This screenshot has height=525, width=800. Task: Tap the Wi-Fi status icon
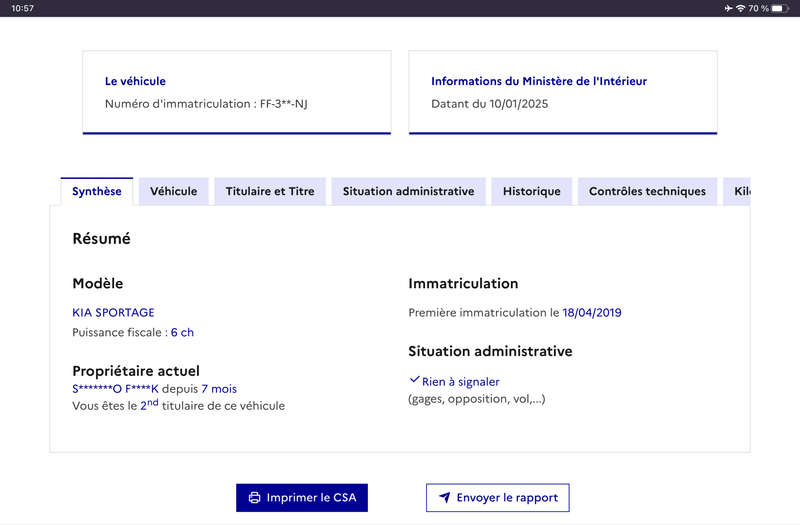click(x=740, y=8)
